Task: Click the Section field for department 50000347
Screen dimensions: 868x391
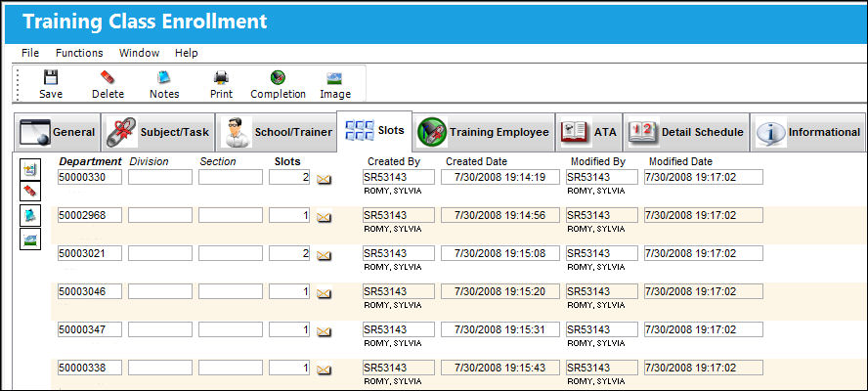Action: 231,329
